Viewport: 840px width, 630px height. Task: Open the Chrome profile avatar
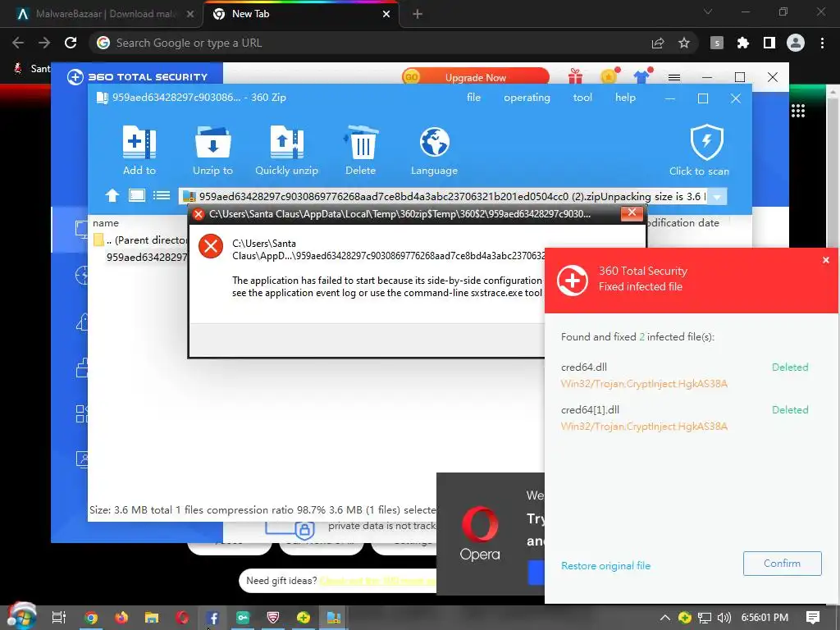(796, 43)
